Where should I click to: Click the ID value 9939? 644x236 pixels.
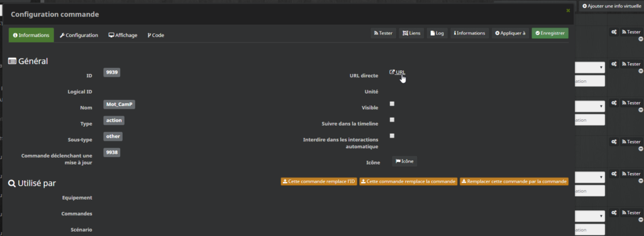click(112, 72)
